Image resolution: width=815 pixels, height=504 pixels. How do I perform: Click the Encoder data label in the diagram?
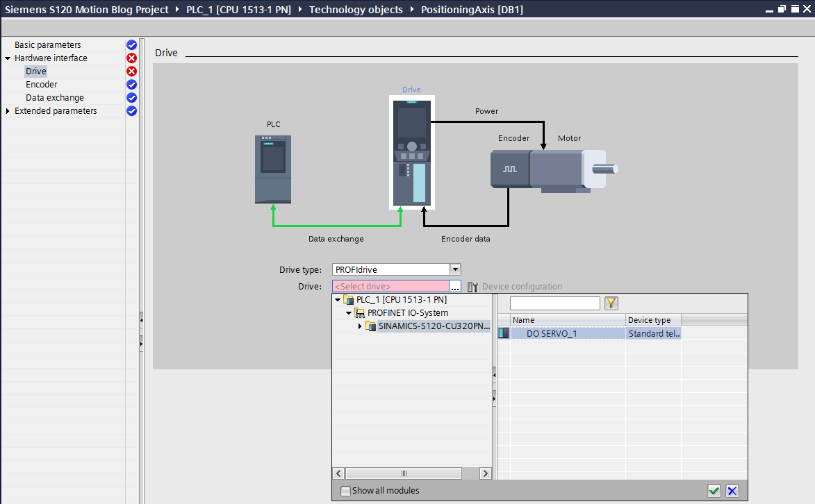tap(466, 239)
